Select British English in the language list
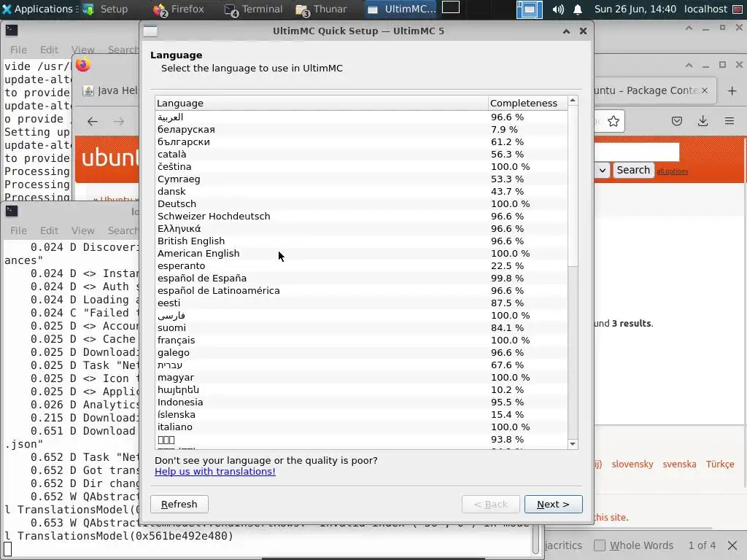The image size is (747, 560). [x=361, y=241]
